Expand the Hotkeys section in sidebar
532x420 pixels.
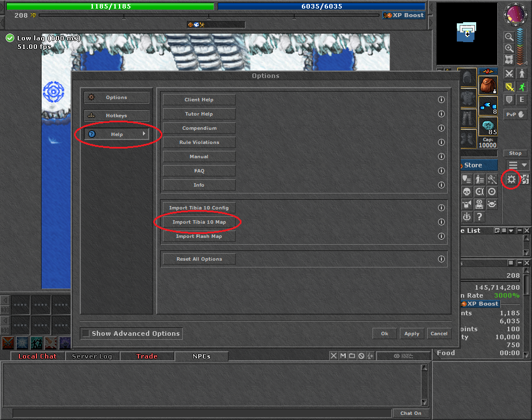pyautogui.click(x=117, y=116)
